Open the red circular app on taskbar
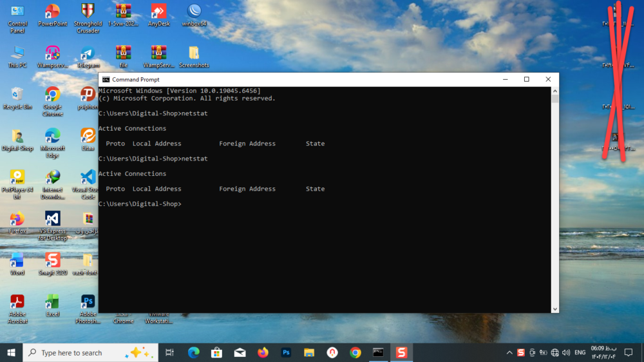The width and height of the screenshot is (644, 362). point(332,352)
